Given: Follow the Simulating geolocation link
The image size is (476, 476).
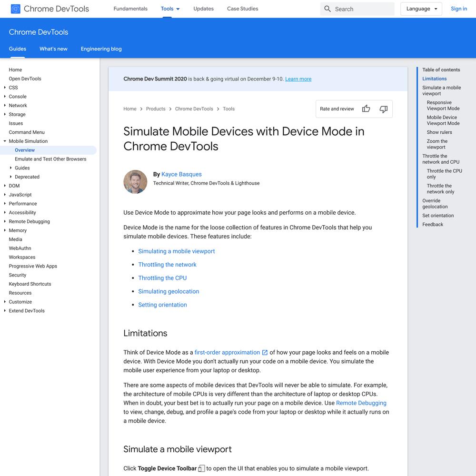Looking at the screenshot, I should (x=169, y=291).
